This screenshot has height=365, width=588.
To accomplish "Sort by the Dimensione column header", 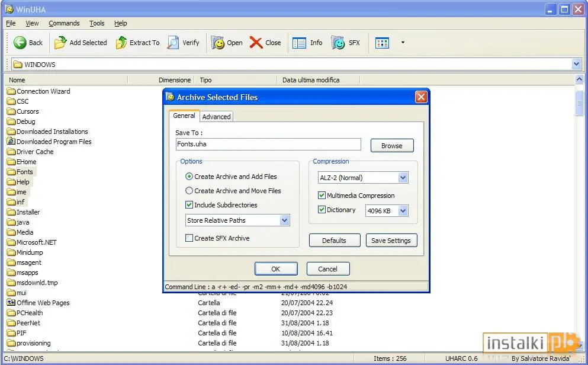I will (161, 80).
